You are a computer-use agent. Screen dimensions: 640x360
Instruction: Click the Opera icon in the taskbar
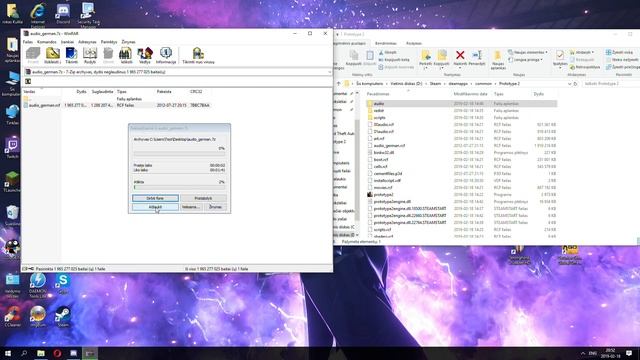tap(57, 353)
